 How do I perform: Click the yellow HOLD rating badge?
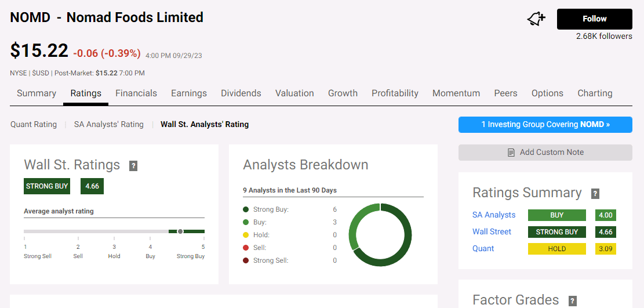[x=556, y=249]
